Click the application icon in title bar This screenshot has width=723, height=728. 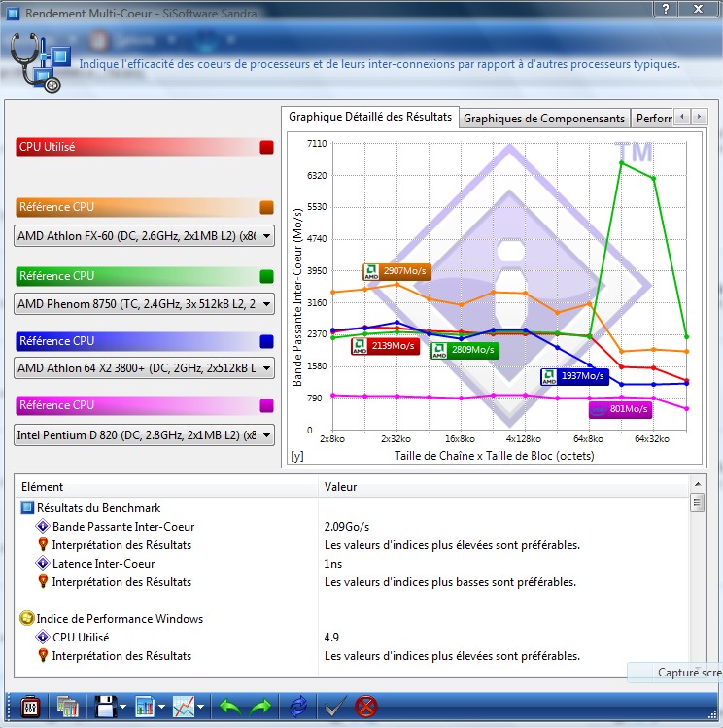[x=13, y=13]
